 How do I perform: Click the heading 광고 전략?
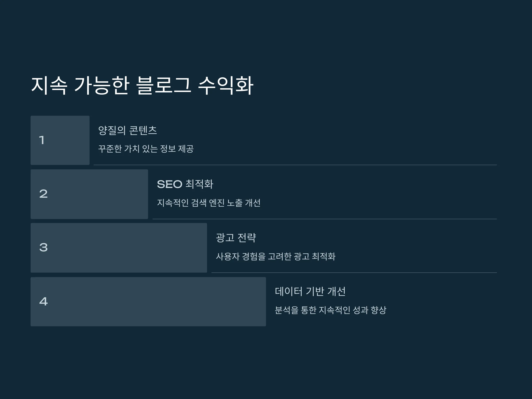236,238
